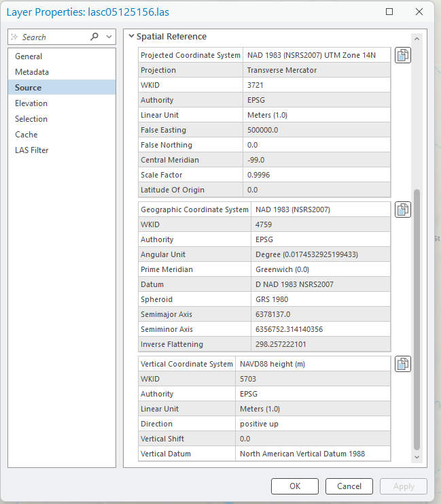The height and width of the screenshot is (504, 441).
Task: Select the WKID value 3721
Action: [x=255, y=85]
